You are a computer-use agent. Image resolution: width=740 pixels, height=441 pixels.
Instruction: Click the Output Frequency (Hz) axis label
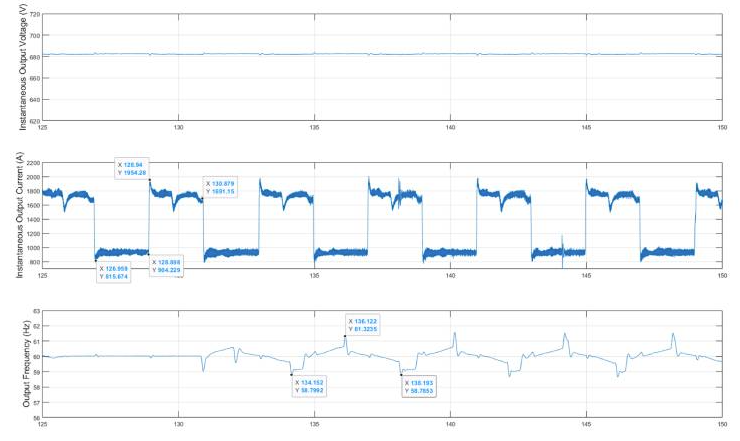point(23,366)
